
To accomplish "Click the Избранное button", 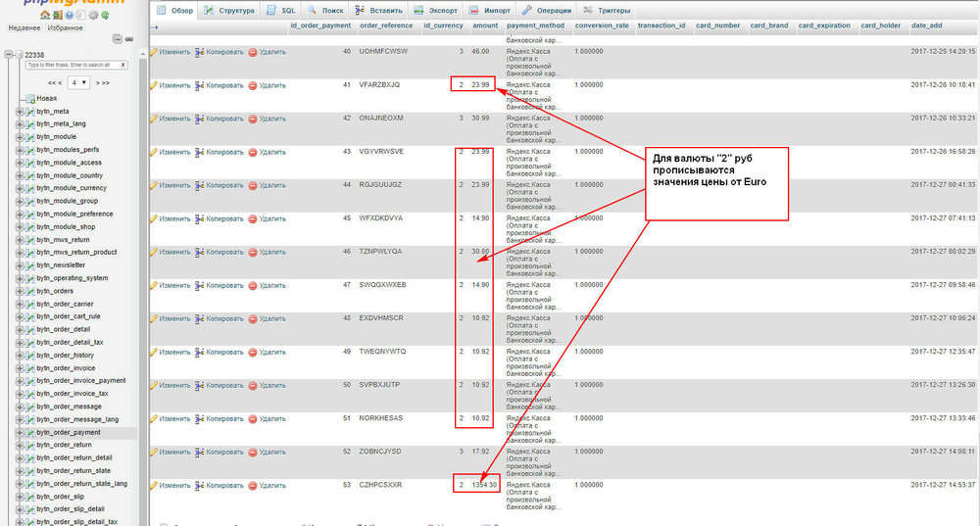I will pyautogui.click(x=65, y=28).
